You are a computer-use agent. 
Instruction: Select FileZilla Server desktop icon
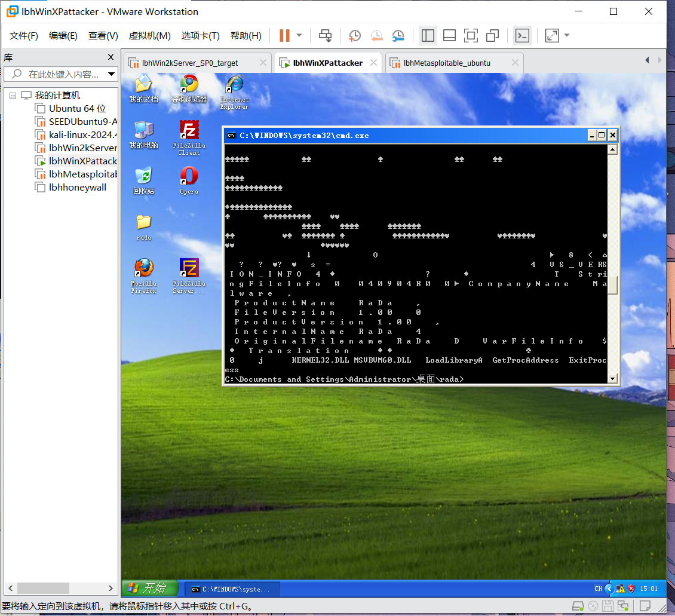[x=189, y=276]
